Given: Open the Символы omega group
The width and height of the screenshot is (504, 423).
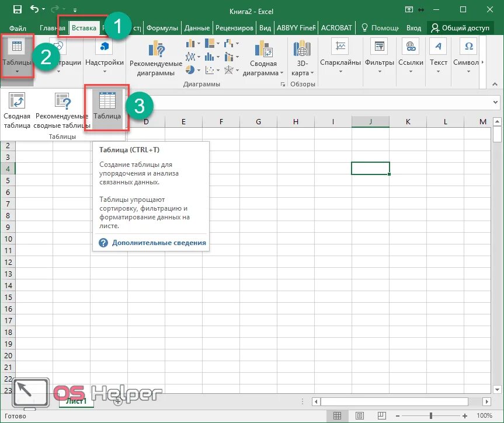Looking at the screenshot, I should point(468,56).
